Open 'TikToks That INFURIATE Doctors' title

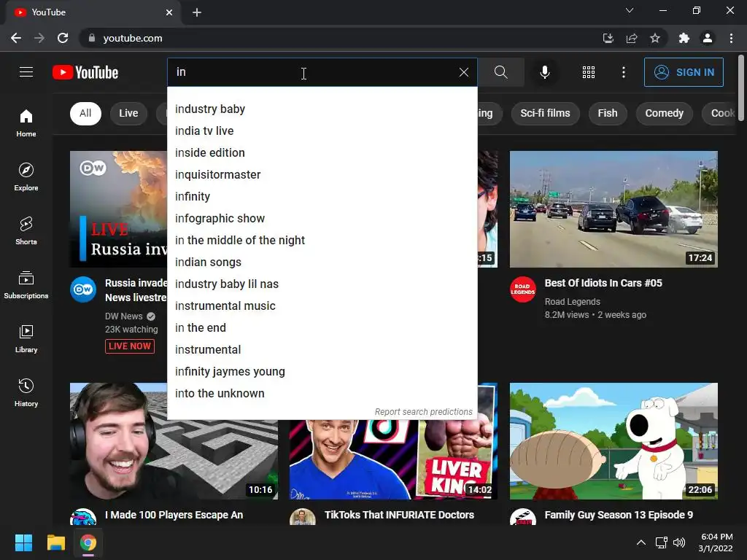tap(399, 515)
